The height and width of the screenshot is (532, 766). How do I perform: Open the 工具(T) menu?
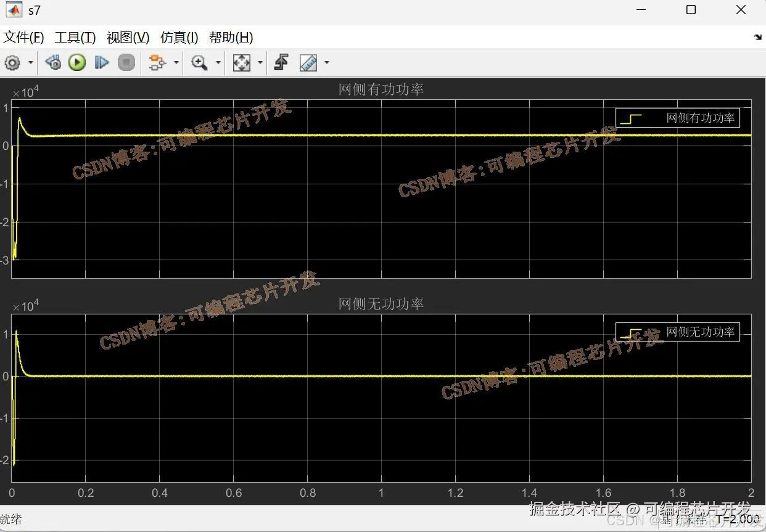[x=75, y=38]
